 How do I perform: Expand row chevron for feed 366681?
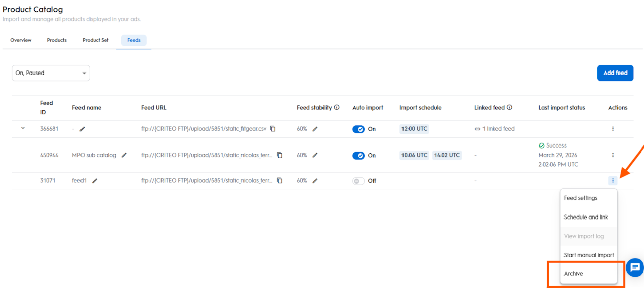pos(23,128)
